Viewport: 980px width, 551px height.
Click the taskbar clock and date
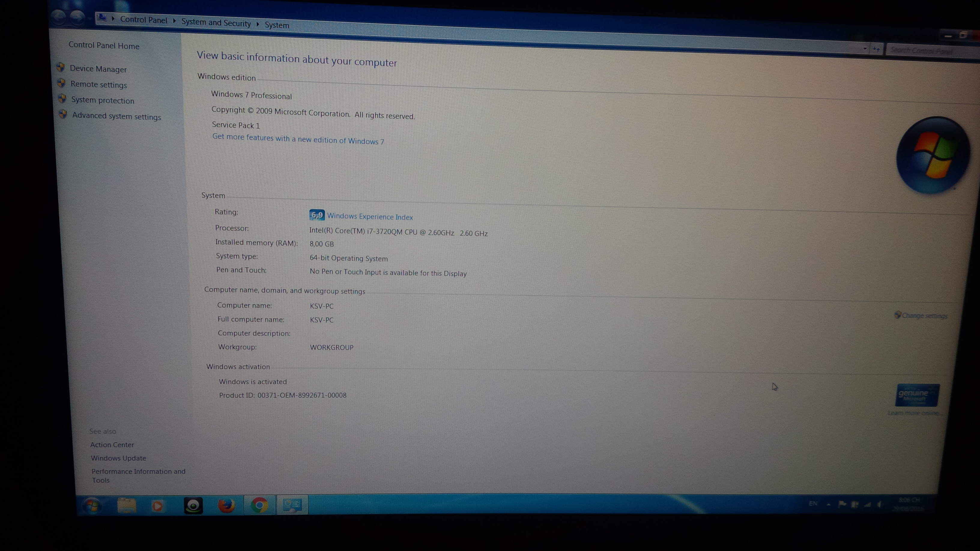click(x=909, y=504)
